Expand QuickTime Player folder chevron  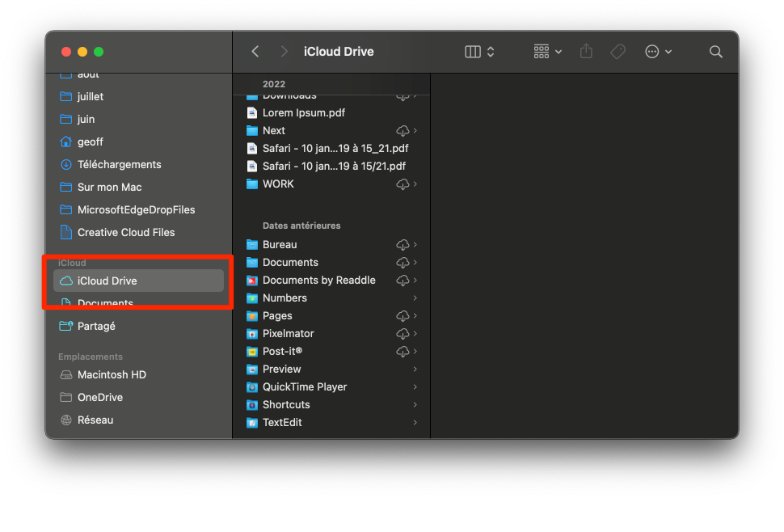click(x=415, y=387)
